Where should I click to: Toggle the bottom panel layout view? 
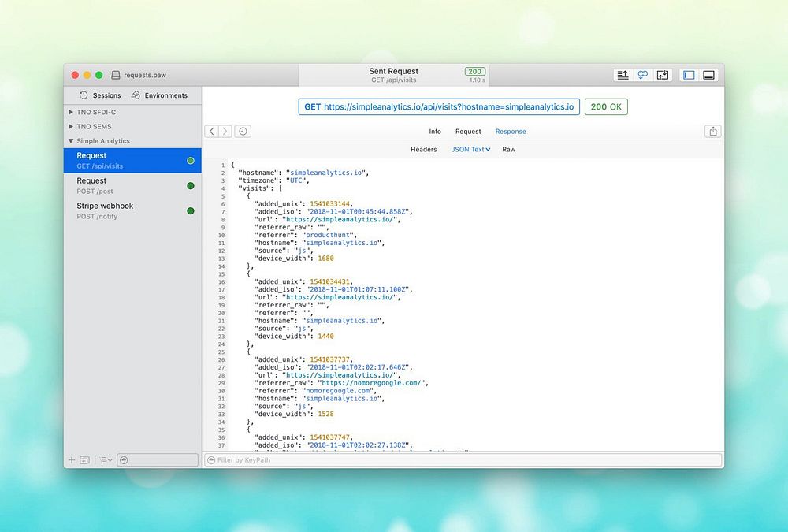tap(708, 75)
